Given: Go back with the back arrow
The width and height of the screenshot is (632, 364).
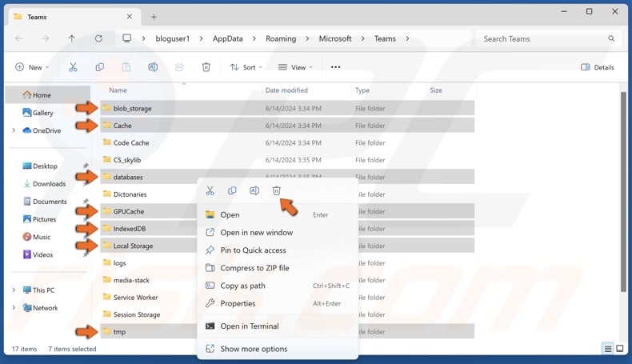Looking at the screenshot, I should 19,38.
